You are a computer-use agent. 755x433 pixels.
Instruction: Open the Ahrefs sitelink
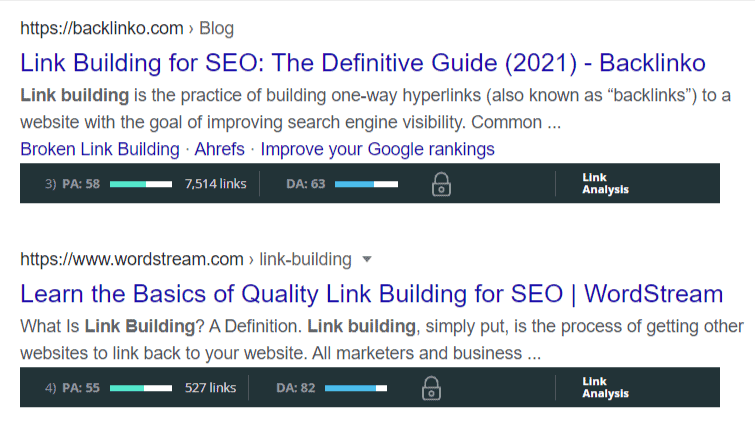219,149
